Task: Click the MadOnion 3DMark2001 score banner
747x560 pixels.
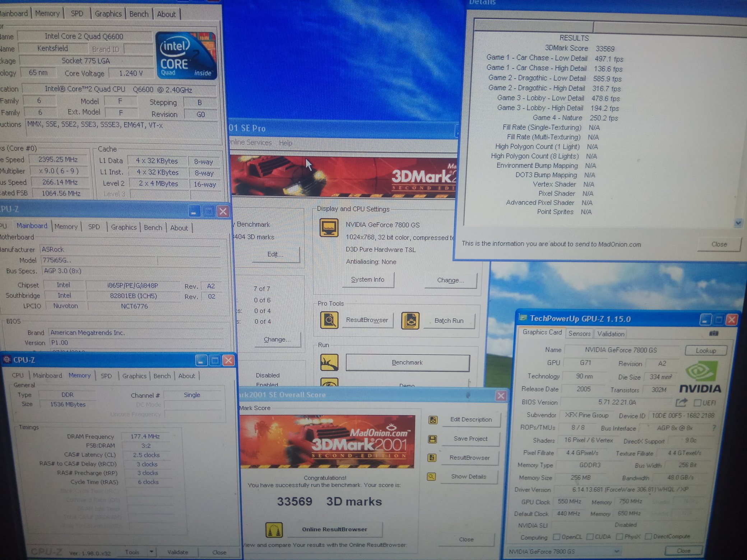Action: point(327,442)
